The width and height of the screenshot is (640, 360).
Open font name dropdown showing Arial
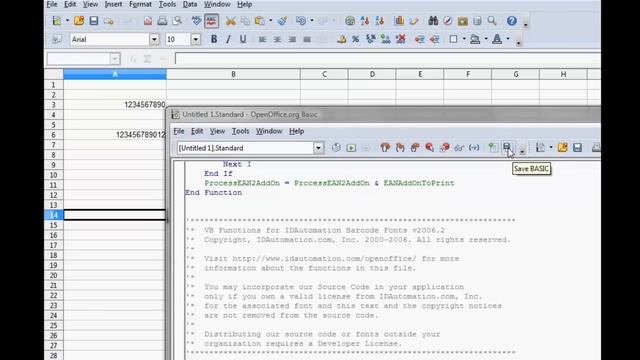pos(154,40)
